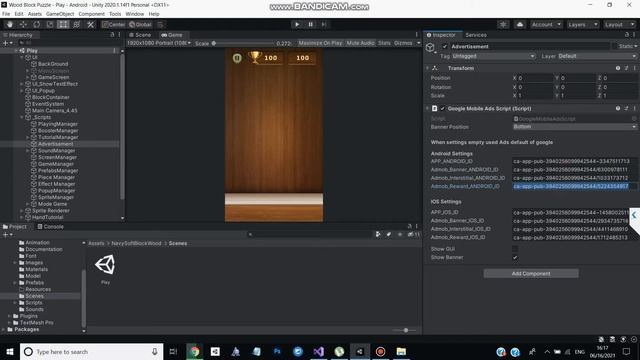
Task: Select the Rect tool
Action: [x=63, y=24]
